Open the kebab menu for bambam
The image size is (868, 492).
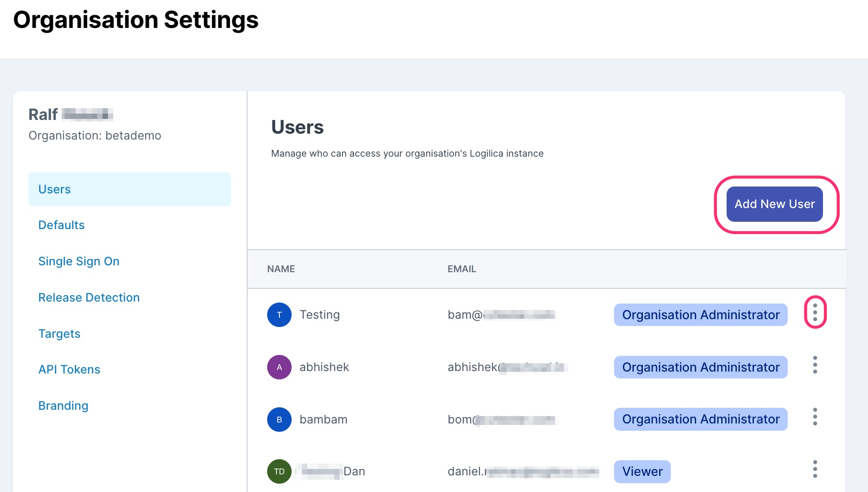click(x=815, y=417)
